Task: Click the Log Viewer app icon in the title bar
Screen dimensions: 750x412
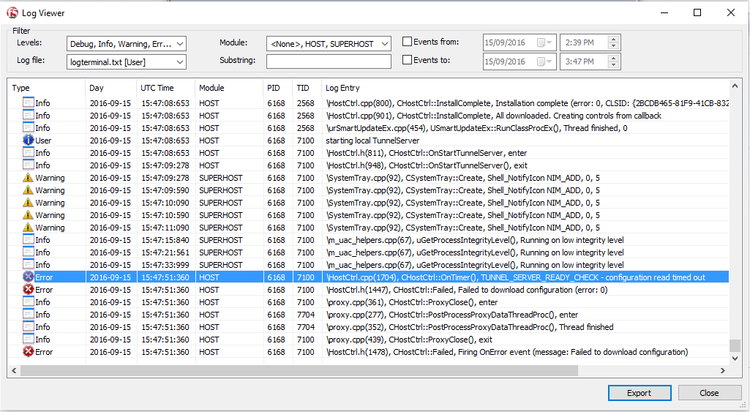Action: (12, 12)
